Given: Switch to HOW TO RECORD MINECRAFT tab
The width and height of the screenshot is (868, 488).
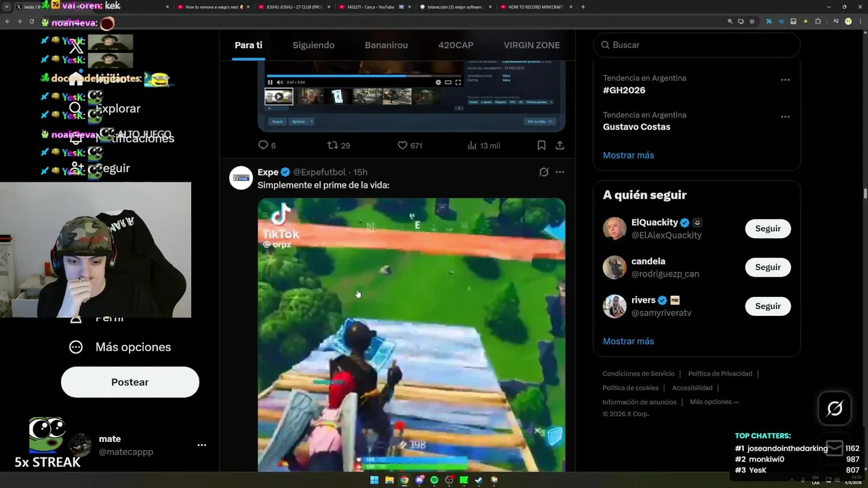Looking at the screenshot, I should (x=536, y=7).
